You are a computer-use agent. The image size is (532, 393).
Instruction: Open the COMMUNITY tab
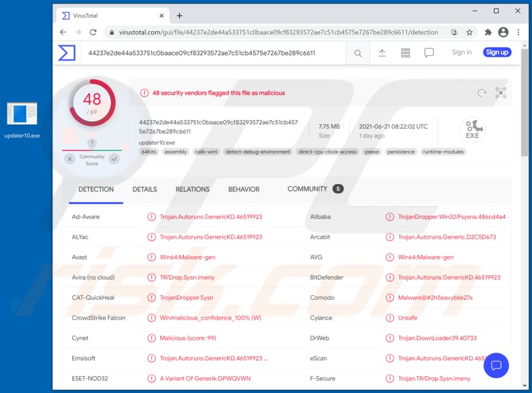click(316, 189)
